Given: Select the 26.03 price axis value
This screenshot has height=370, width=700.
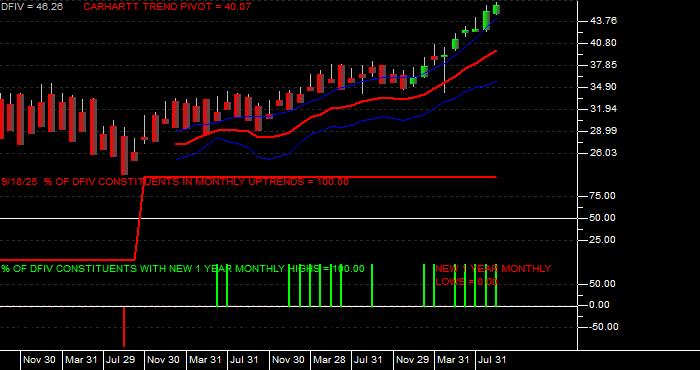Looking at the screenshot, I should pos(603,153).
